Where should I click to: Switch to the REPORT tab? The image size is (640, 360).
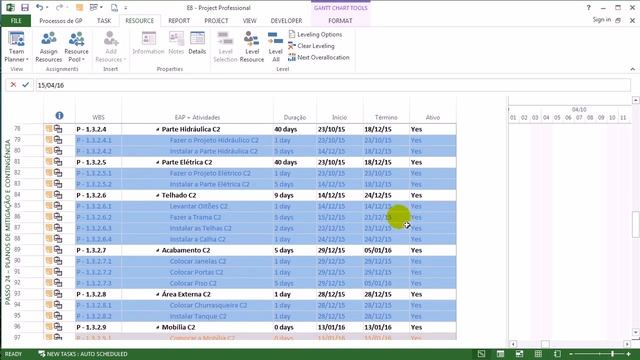click(x=179, y=21)
